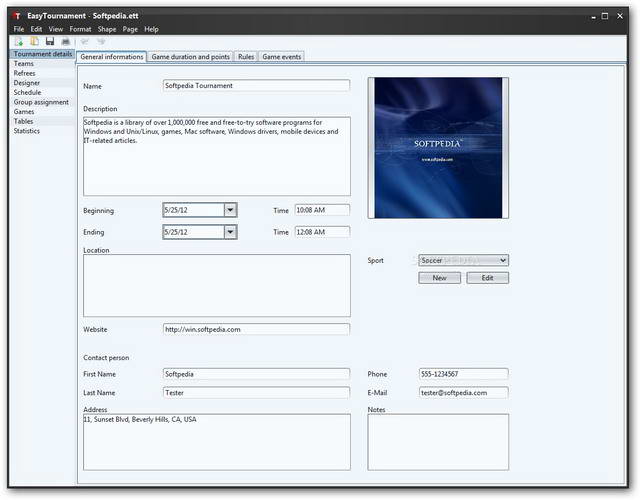Switch to Game duration and points tab
Viewport: 640px width, 500px height.
191,57
